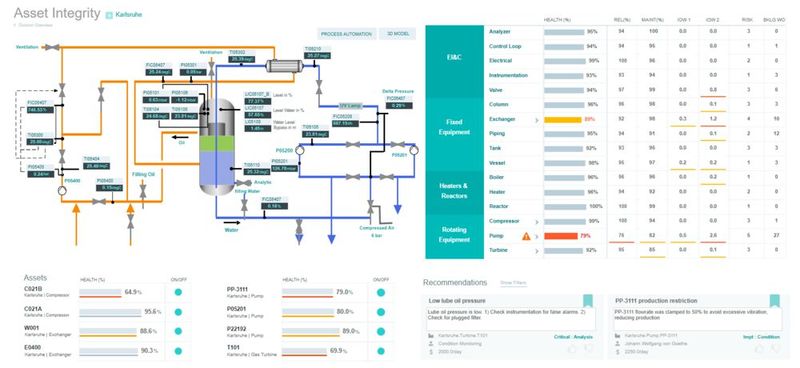Bookmark the PP-3111 production restriction recommendation
The height and width of the screenshot is (368, 800).
click(x=775, y=301)
